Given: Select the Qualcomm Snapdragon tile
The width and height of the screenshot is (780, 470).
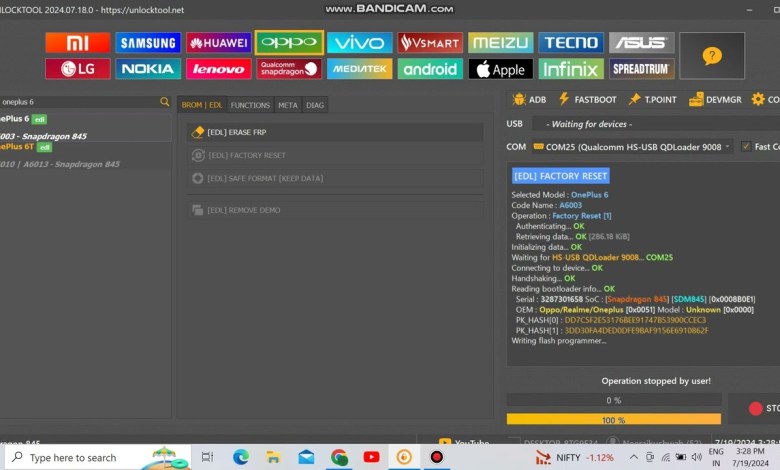Looking at the screenshot, I should point(289,69).
